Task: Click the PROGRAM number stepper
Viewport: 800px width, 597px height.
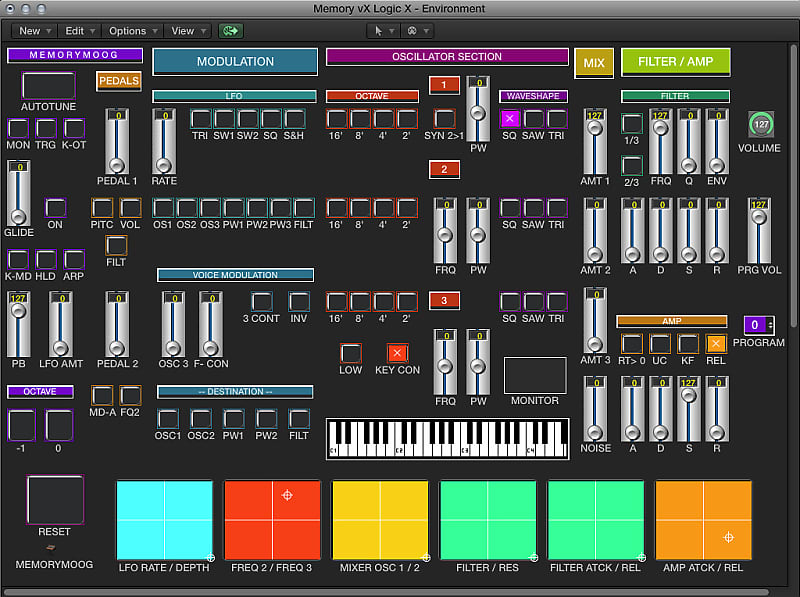Action: coord(757,324)
